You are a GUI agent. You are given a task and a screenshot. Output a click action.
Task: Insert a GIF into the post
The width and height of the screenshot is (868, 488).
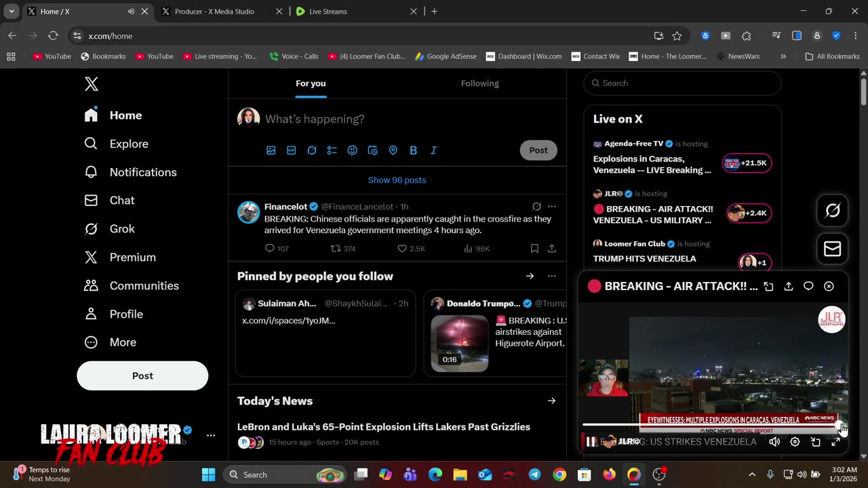pyautogui.click(x=292, y=150)
